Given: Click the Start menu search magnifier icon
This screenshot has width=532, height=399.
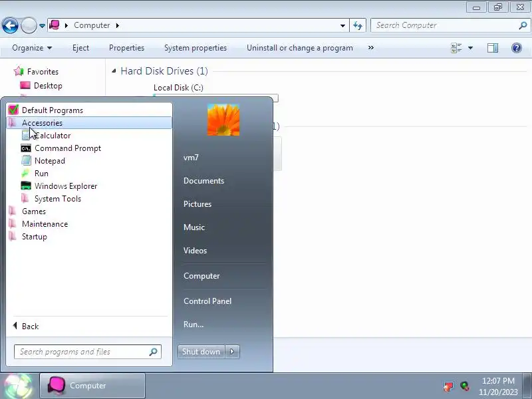Looking at the screenshot, I should point(154,352).
